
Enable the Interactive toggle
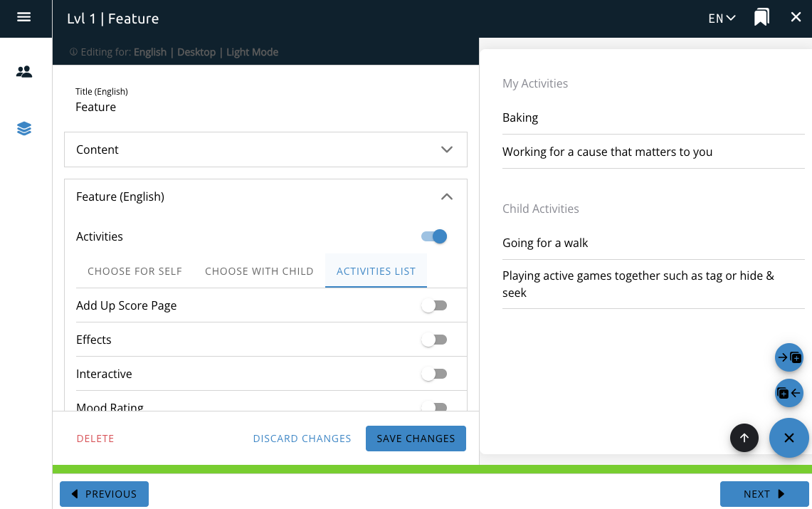pos(434,374)
